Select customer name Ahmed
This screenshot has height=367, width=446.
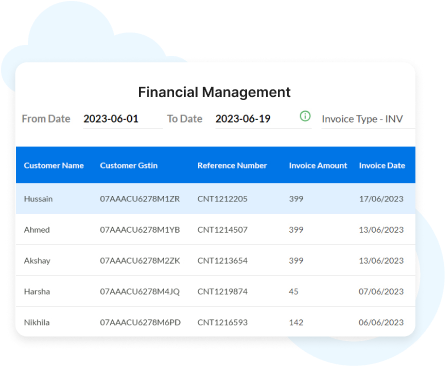click(x=37, y=230)
